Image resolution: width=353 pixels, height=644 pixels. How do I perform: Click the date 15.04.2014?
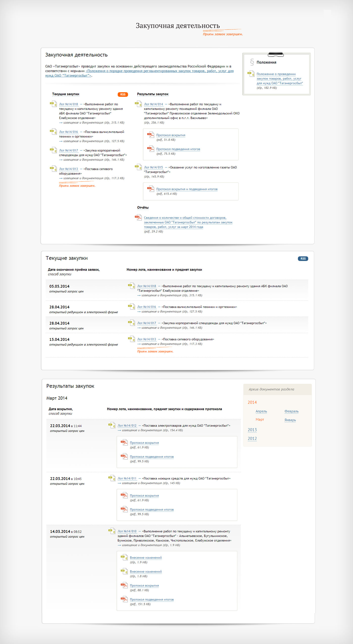(59, 340)
